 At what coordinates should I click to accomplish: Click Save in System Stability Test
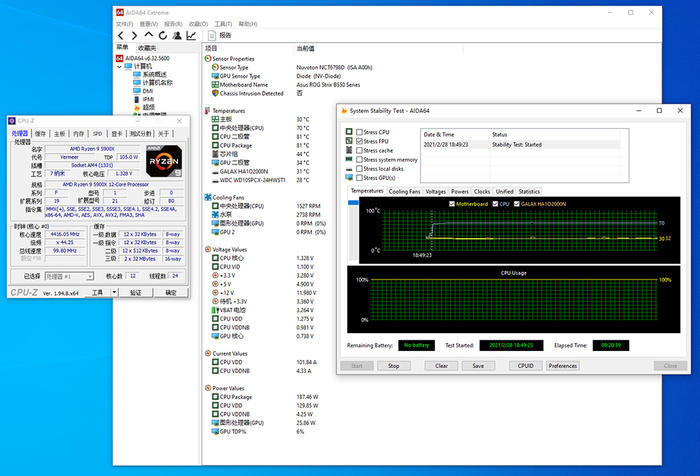478,366
